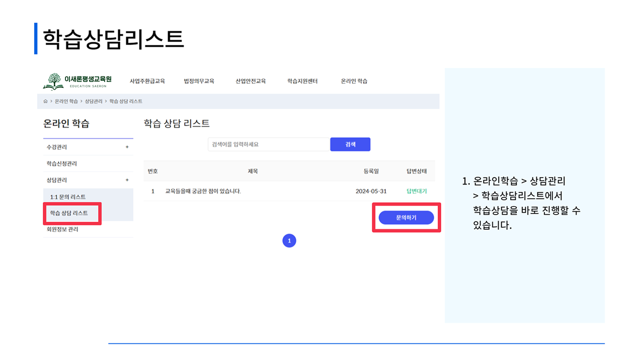Screen dimensions: 644x362
Task: Open the post 교육들을때 궁금한 점이 있습니다
Action: [x=203, y=192]
